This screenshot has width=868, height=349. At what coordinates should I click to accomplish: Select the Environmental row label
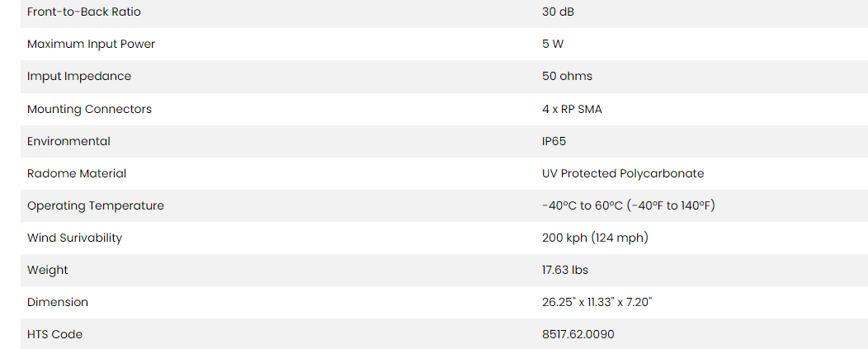pos(68,141)
